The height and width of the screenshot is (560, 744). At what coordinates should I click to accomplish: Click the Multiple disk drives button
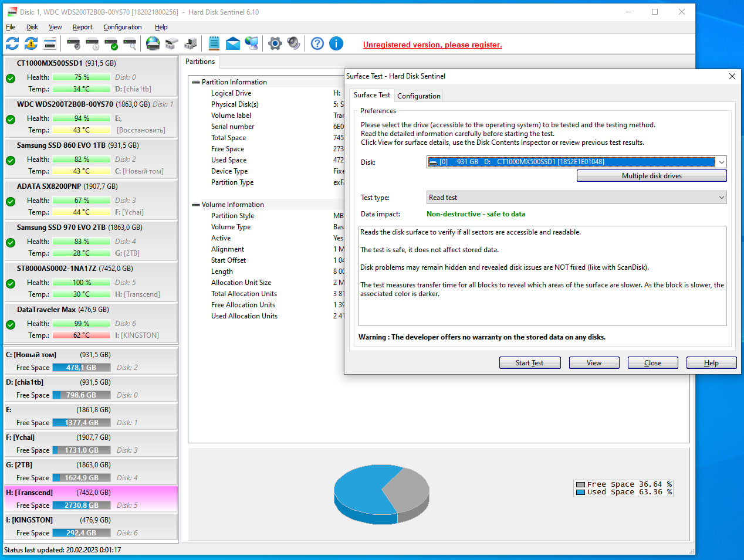[652, 176]
